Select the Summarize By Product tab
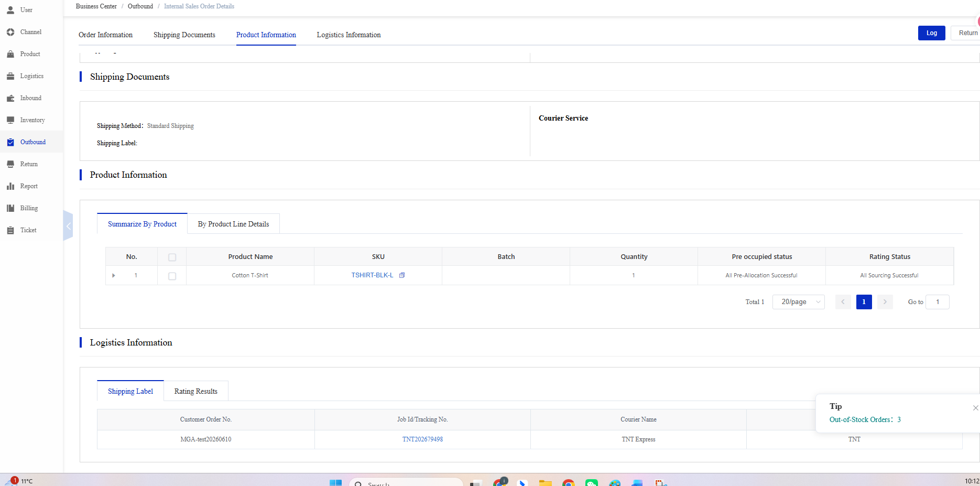Image resolution: width=980 pixels, height=486 pixels. 142,224
